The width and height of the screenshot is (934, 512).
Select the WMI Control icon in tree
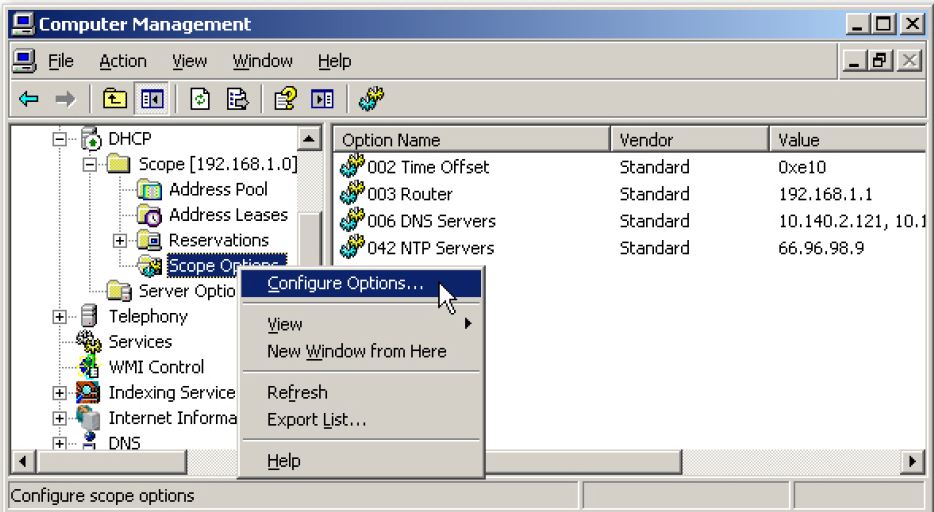pos(90,367)
